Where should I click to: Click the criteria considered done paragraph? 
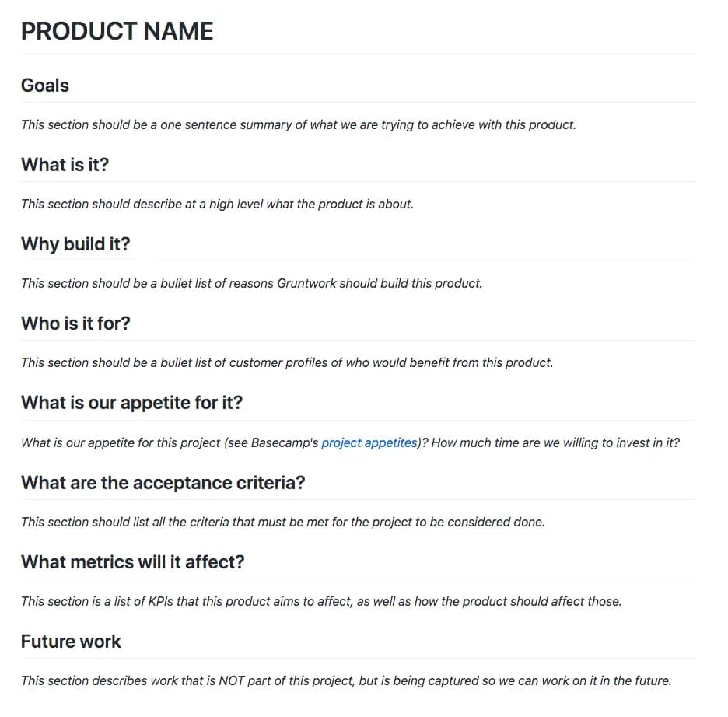pos(283,522)
